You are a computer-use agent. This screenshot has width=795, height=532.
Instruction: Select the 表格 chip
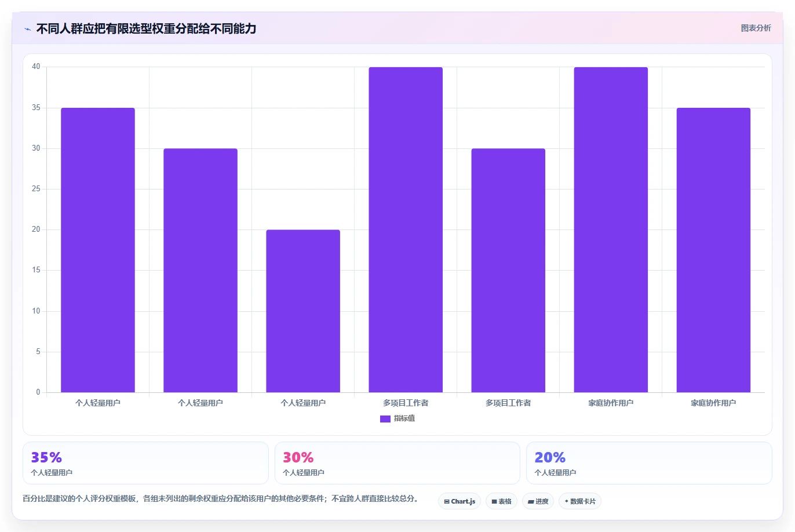tap(501, 501)
